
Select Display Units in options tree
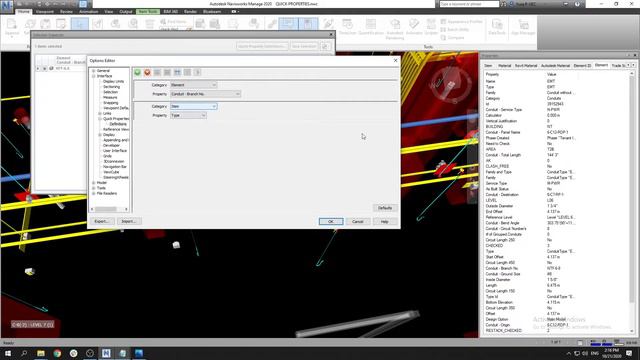click(113, 81)
